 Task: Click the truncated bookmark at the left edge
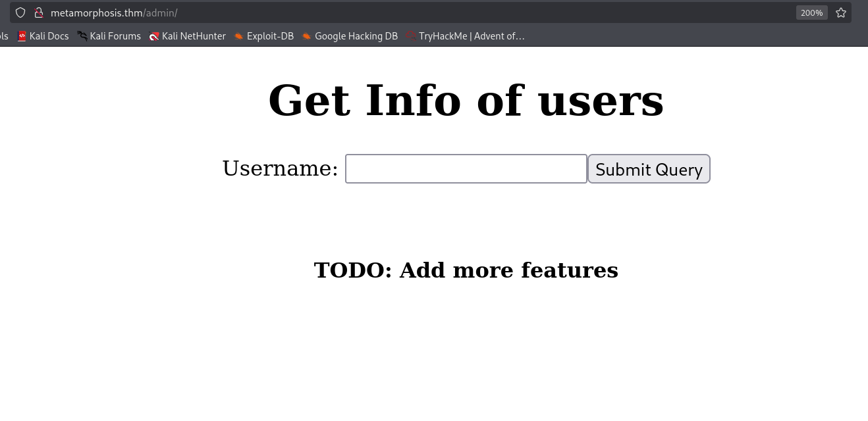tap(3, 36)
